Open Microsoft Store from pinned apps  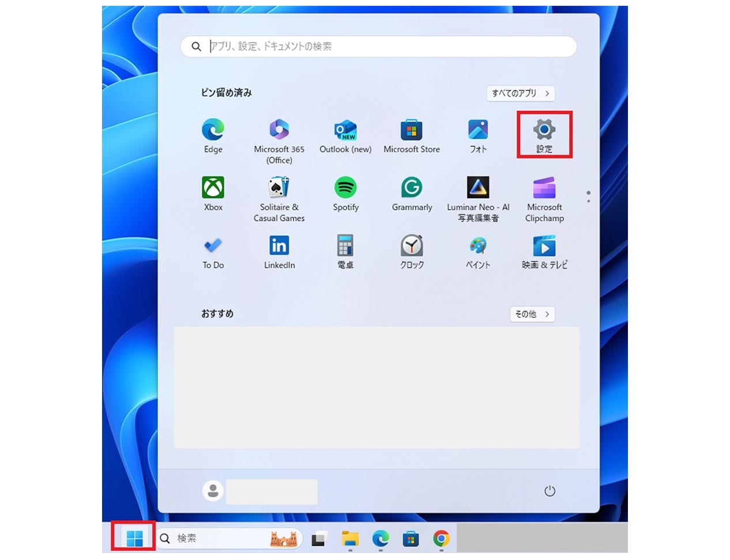pyautogui.click(x=412, y=136)
